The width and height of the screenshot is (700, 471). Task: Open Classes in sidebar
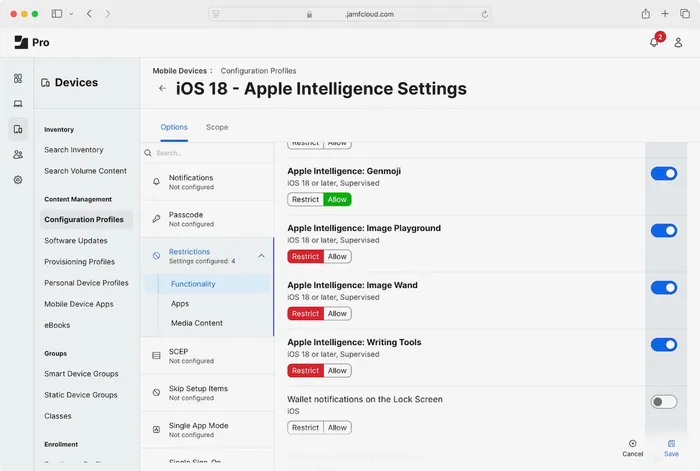(58, 416)
